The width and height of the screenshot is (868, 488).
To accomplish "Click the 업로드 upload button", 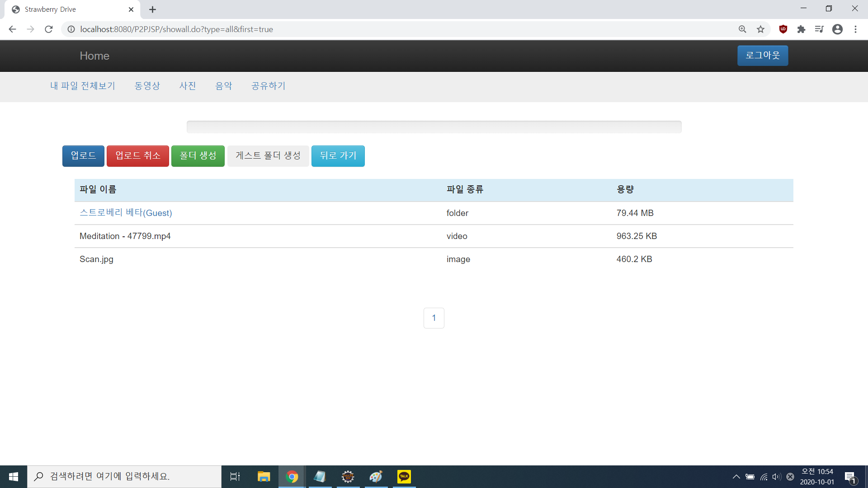I will click(x=83, y=156).
